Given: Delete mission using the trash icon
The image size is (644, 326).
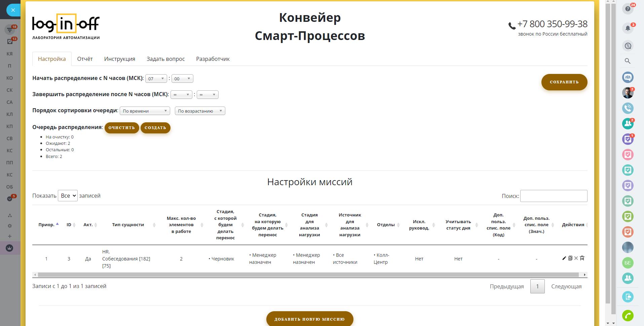Looking at the screenshot, I should click(x=582, y=258).
